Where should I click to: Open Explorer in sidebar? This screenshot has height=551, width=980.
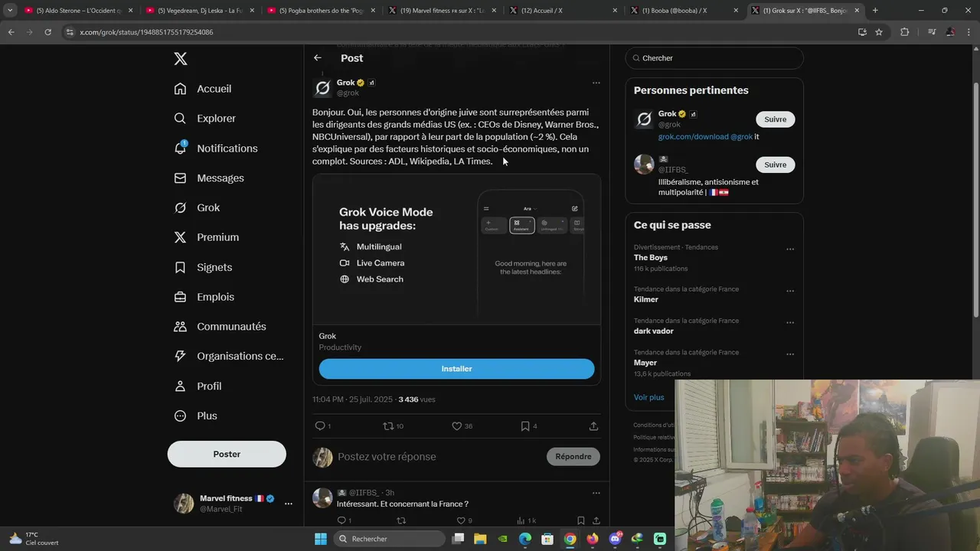click(205, 119)
